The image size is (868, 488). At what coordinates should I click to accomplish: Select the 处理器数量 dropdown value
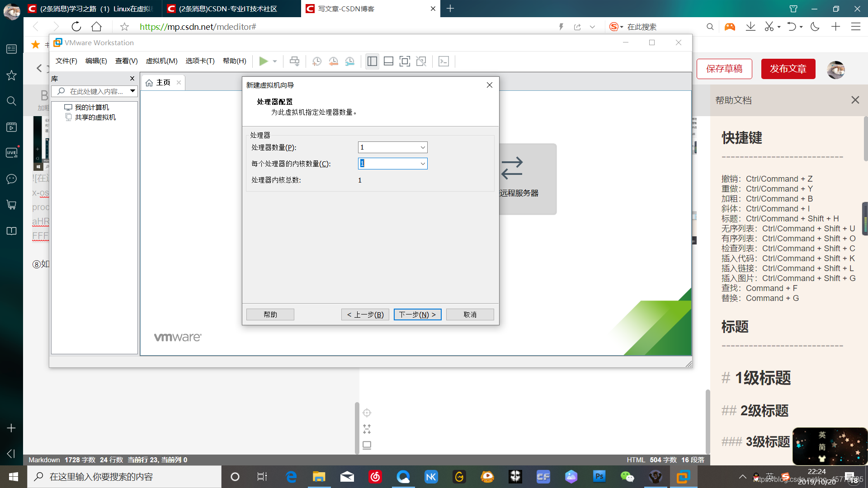point(392,147)
